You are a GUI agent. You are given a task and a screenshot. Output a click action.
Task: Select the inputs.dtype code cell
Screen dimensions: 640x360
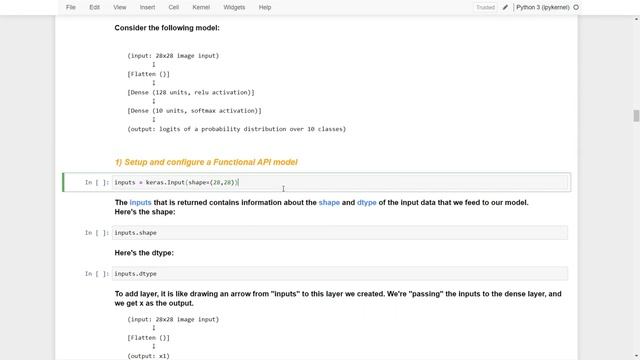click(x=340, y=273)
